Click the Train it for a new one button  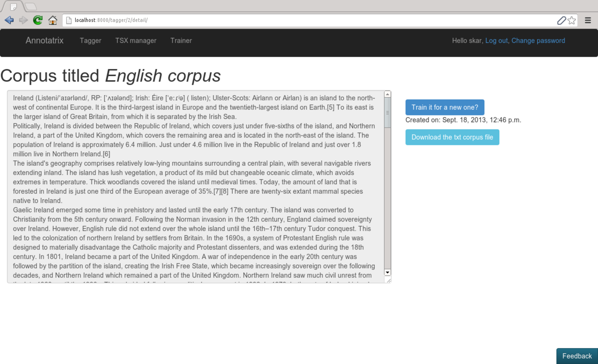[x=445, y=107]
